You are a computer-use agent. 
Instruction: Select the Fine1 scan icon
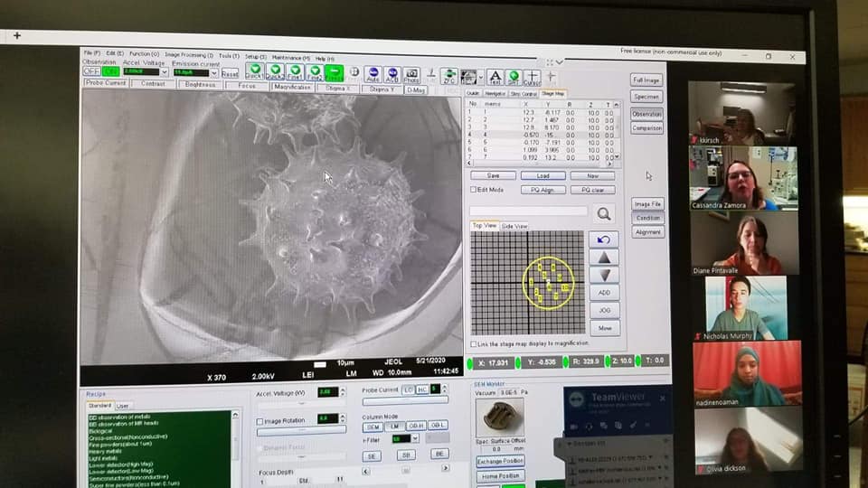coord(295,72)
